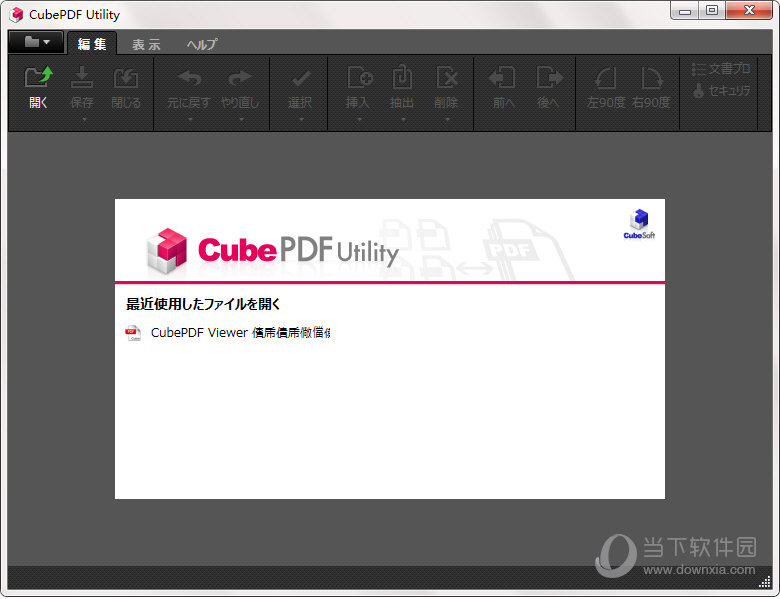Image resolution: width=780 pixels, height=599 pixels.
Task: Expand the dropdown arrow under 保存
Action: pyautogui.click(x=84, y=119)
